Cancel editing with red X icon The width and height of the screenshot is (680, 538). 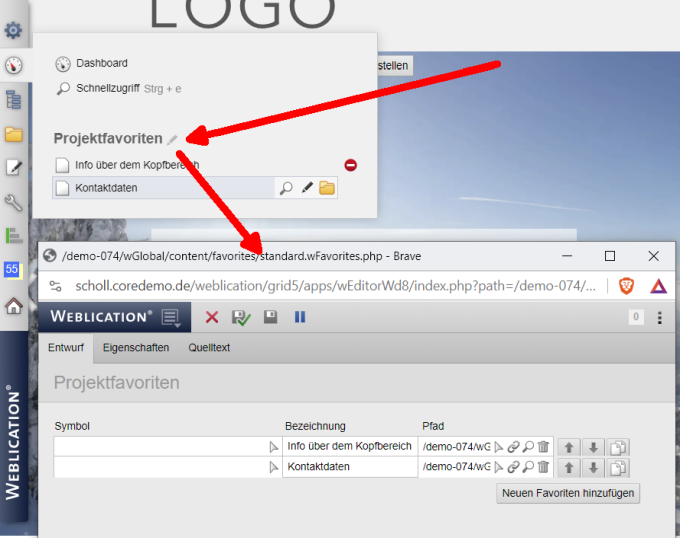coord(212,317)
